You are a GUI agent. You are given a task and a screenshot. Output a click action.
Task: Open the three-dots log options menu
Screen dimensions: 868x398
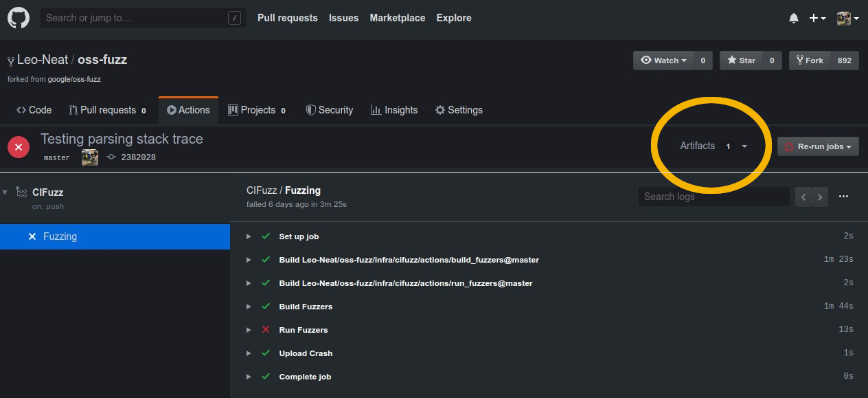(843, 197)
